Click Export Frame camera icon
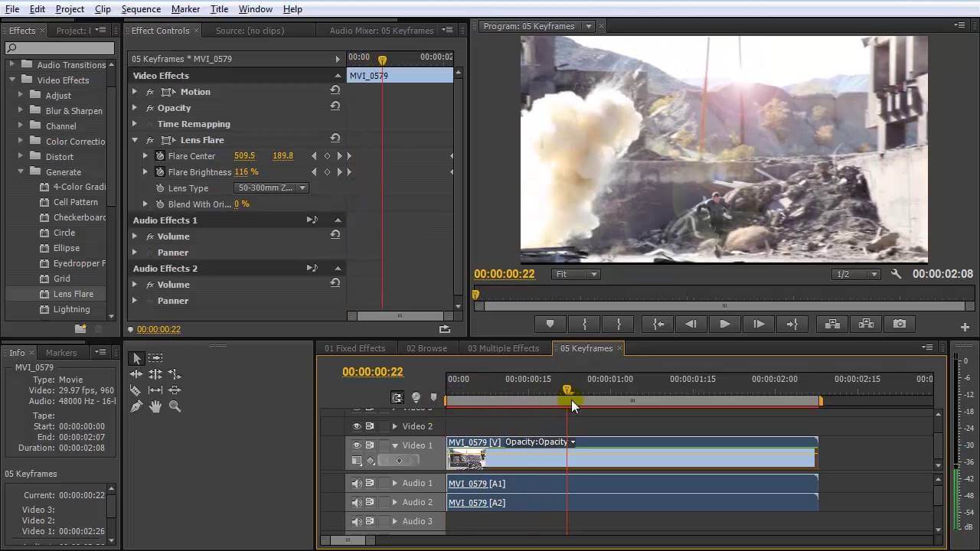This screenshot has width=980, height=551. click(900, 324)
